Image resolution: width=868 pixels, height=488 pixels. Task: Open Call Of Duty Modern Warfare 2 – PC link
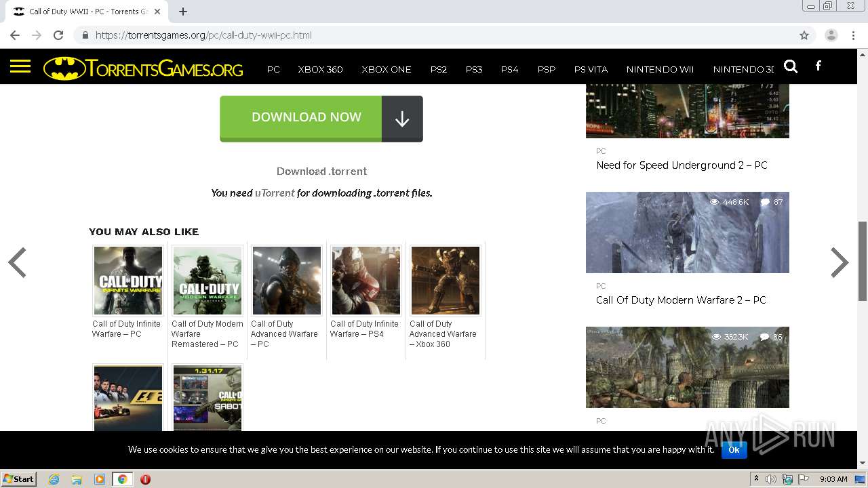coord(681,300)
